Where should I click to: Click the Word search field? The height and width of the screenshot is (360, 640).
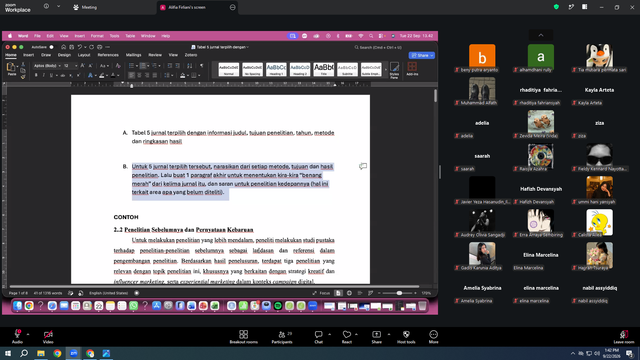(379, 47)
